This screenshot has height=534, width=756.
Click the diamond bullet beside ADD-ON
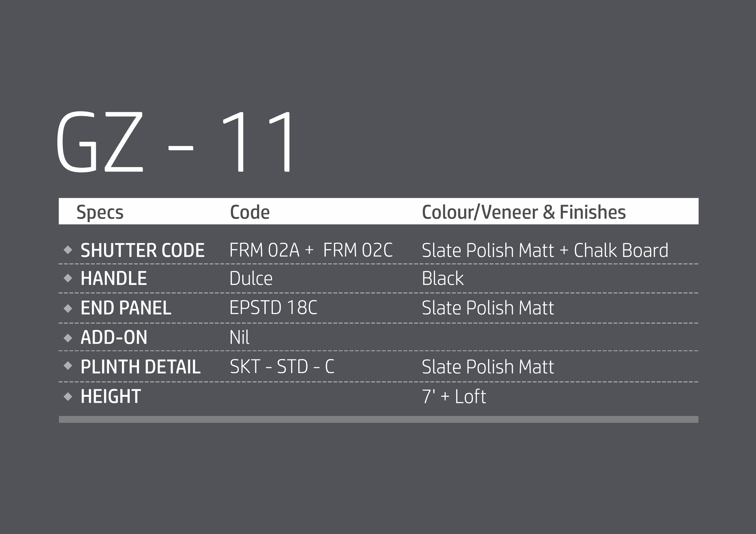click(68, 338)
